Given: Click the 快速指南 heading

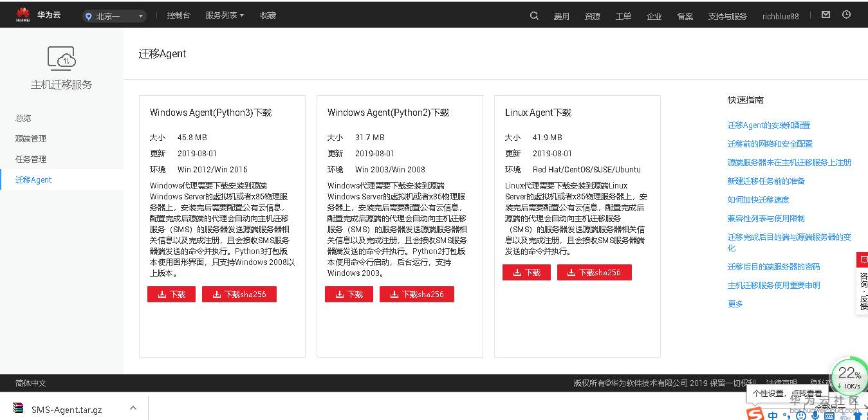Looking at the screenshot, I should pos(746,100).
